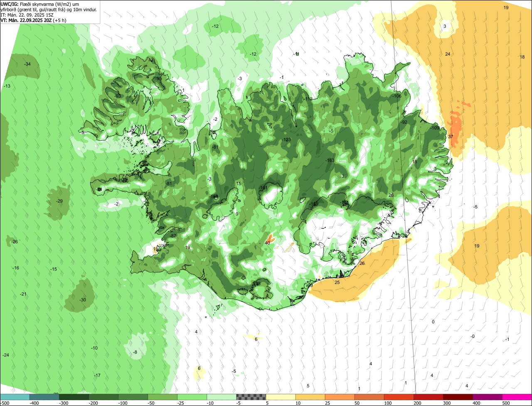Pick the color bar segment between -50 and -25

[163, 397]
